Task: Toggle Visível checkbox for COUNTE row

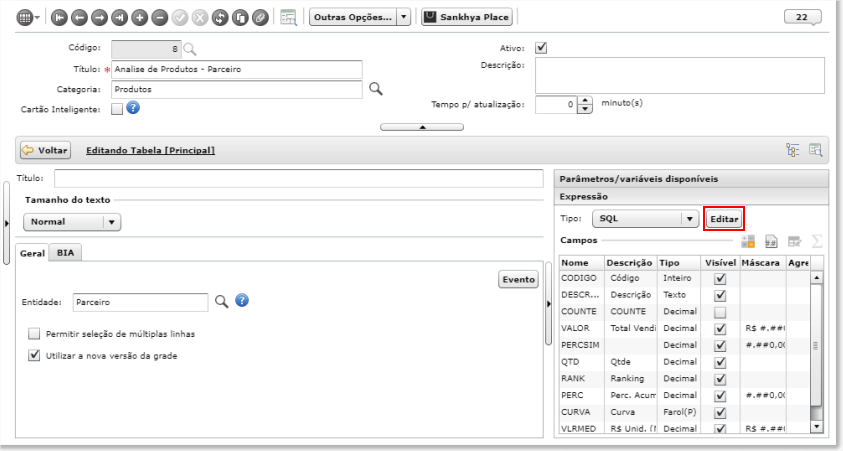Action: 720,312
